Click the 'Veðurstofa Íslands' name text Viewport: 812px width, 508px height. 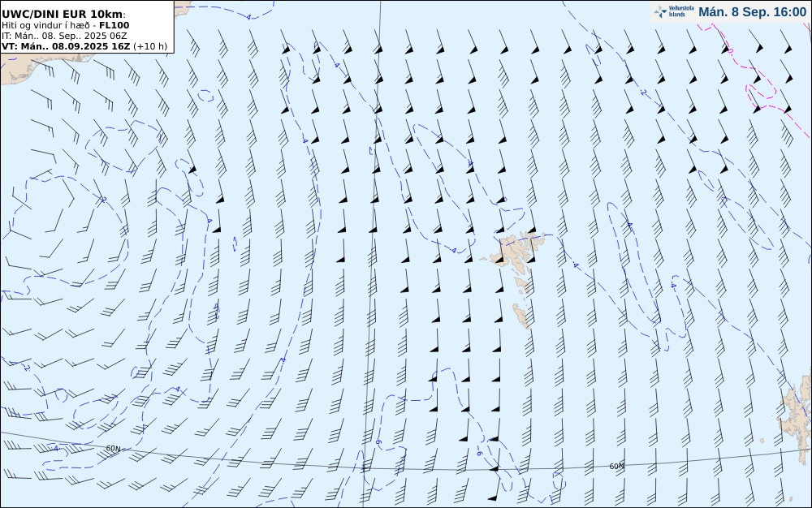coord(680,12)
